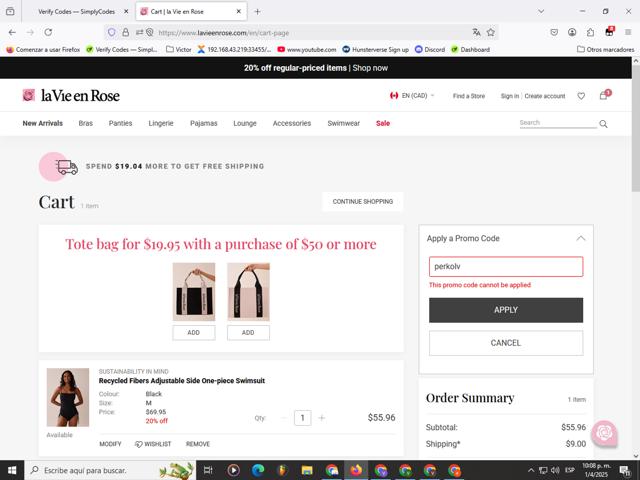Screen dimensions: 640x480
Task: Add the beige tote bag
Action: point(248,333)
